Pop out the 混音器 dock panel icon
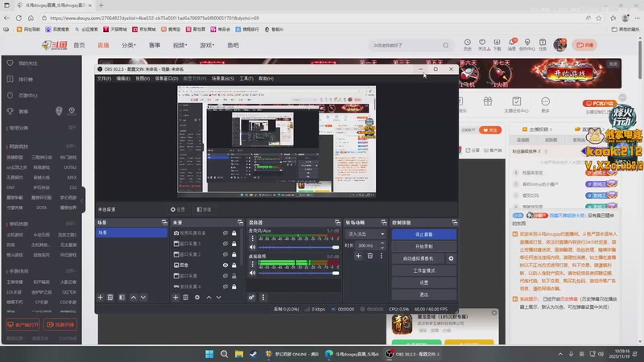 pyautogui.click(x=337, y=223)
